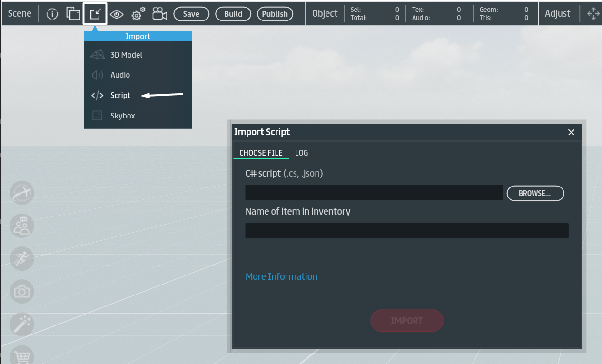Image resolution: width=602 pixels, height=364 pixels.
Task: Click the snapshot camera sidebar icon
Action: click(x=21, y=291)
